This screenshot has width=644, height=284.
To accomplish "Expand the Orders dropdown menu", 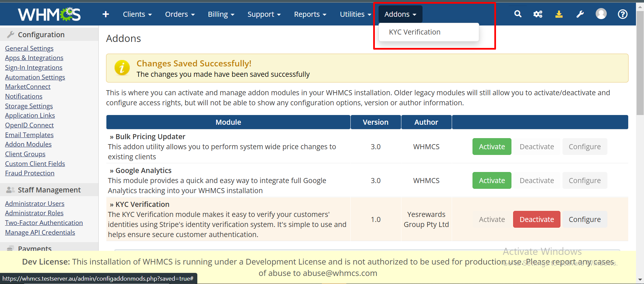I will 180,14.
